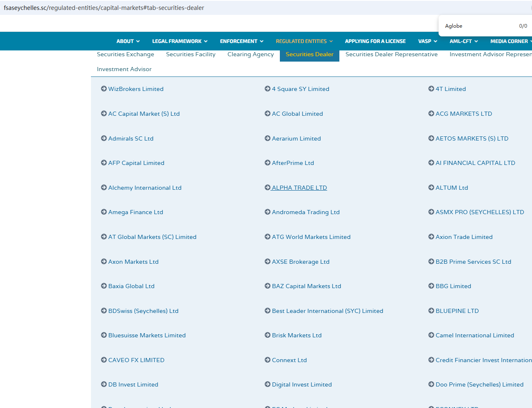Click the arrow icon beside Axon Markets Ltd
This screenshot has height=408, width=532.
click(104, 262)
